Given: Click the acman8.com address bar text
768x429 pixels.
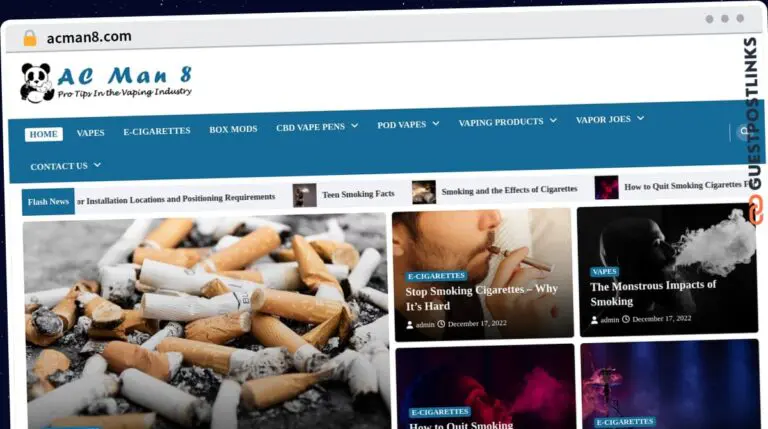Looking at the screenshot, I should (x=89, y=37).
